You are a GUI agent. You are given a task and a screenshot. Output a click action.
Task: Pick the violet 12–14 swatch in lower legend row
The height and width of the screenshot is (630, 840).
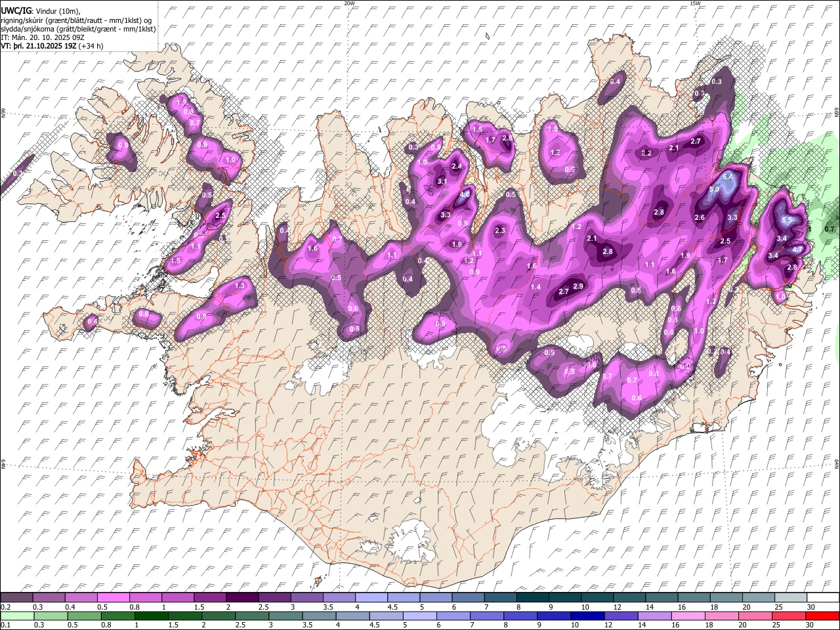pos(619,616)
